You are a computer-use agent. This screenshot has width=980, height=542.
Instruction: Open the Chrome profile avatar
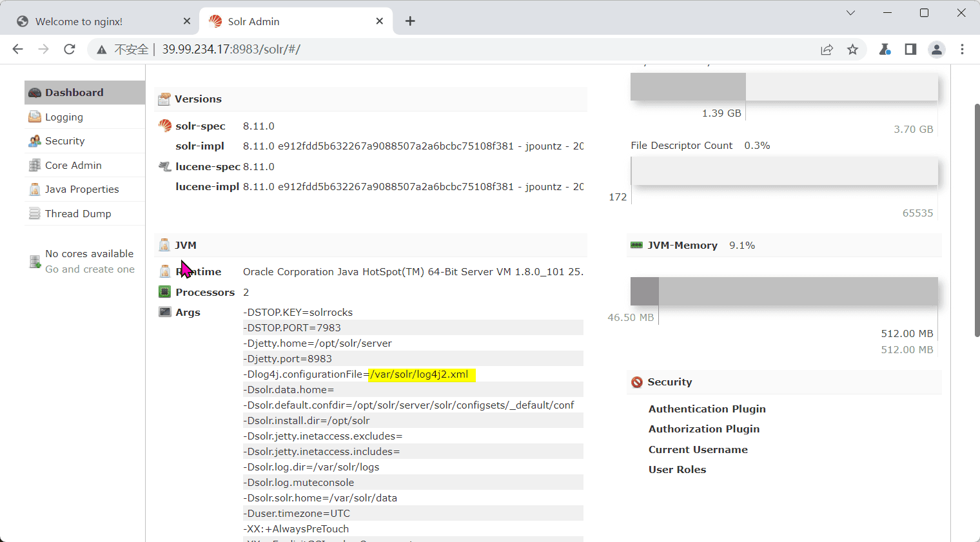[937, 49]
